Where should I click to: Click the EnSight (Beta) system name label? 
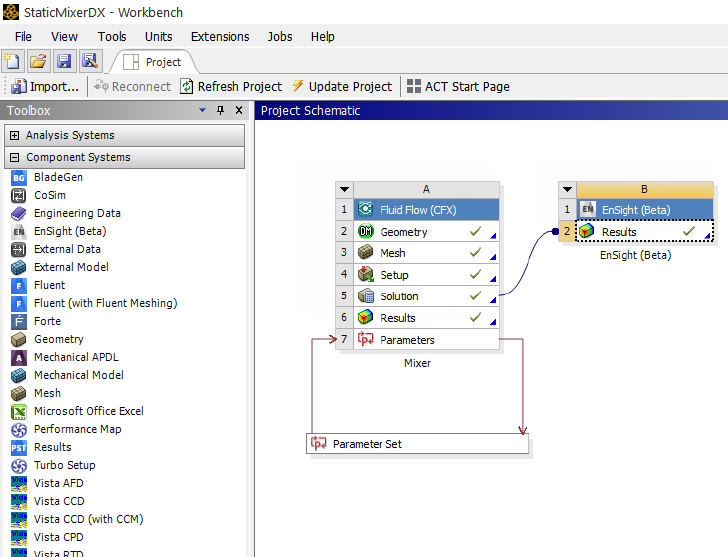pos(636,255)
